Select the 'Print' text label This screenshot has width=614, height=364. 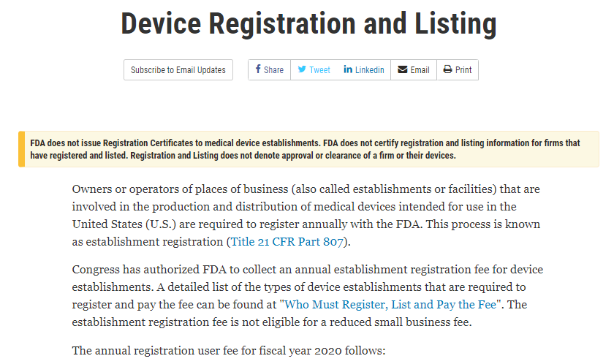(x=463, y=70)
